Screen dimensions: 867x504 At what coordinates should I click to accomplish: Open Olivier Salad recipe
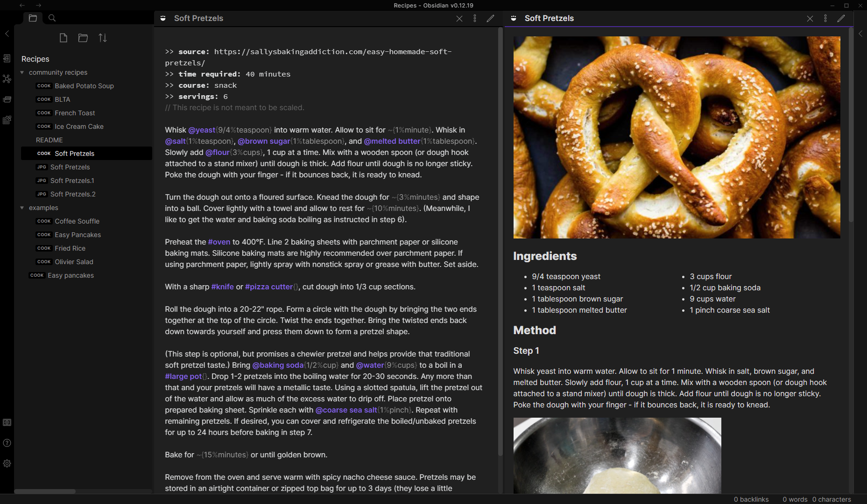pos(86,262)
